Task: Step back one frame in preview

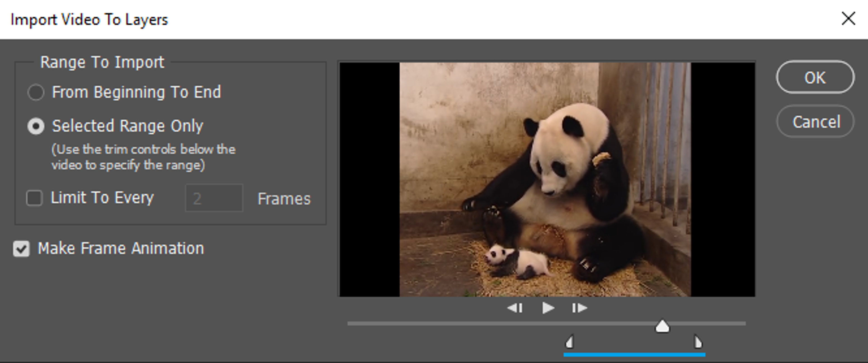Action: pos(515,308)
